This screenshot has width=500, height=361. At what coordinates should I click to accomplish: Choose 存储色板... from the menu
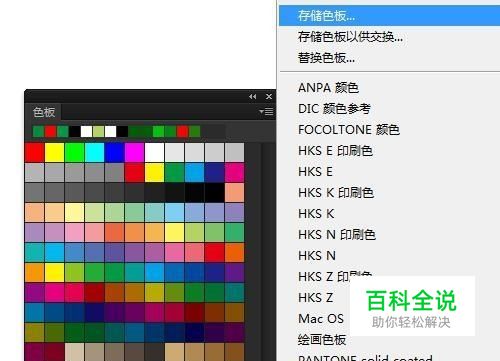(389, 16)
